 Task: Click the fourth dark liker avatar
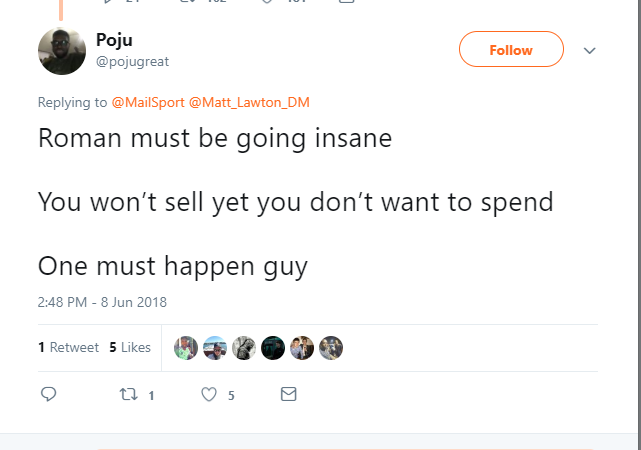point(273,347)
